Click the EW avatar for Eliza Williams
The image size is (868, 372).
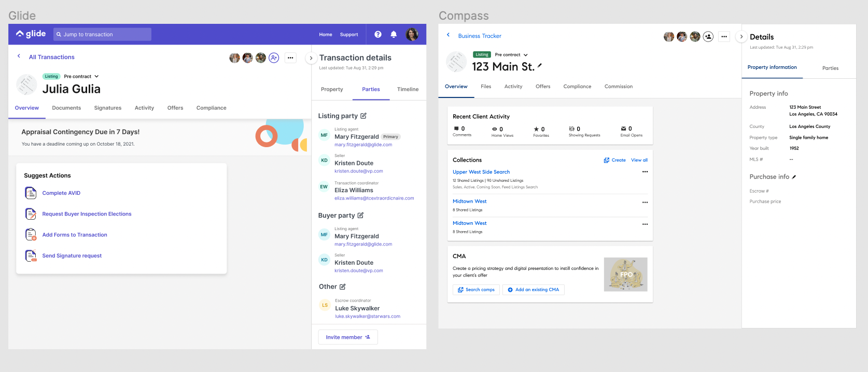[x=324, y=187]
